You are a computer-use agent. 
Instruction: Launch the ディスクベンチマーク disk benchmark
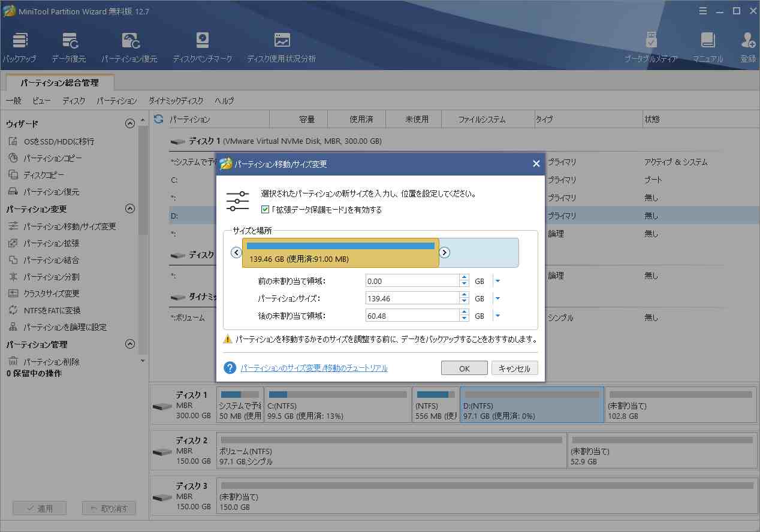click(203, 47)
